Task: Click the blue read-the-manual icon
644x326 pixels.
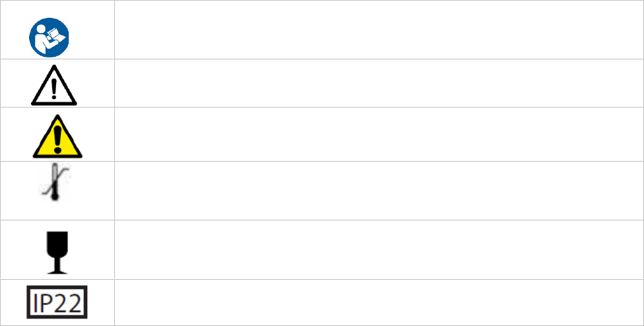Action: coord(49,38)
